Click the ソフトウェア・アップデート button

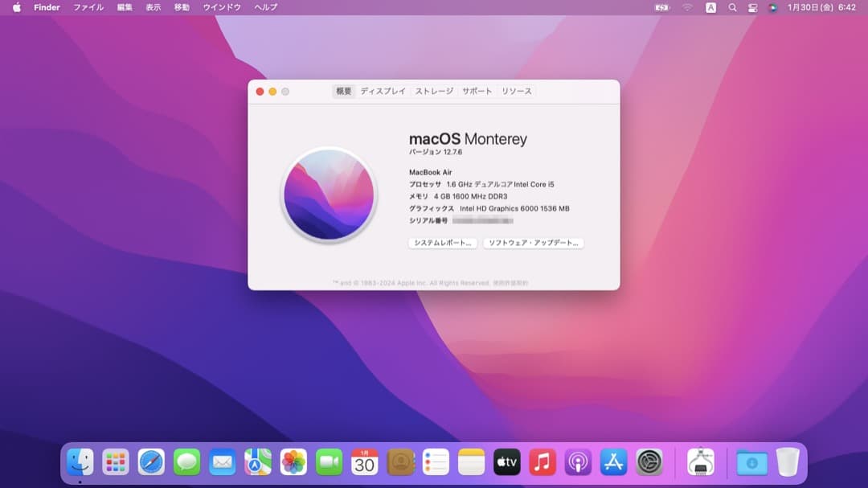(532, 243)
